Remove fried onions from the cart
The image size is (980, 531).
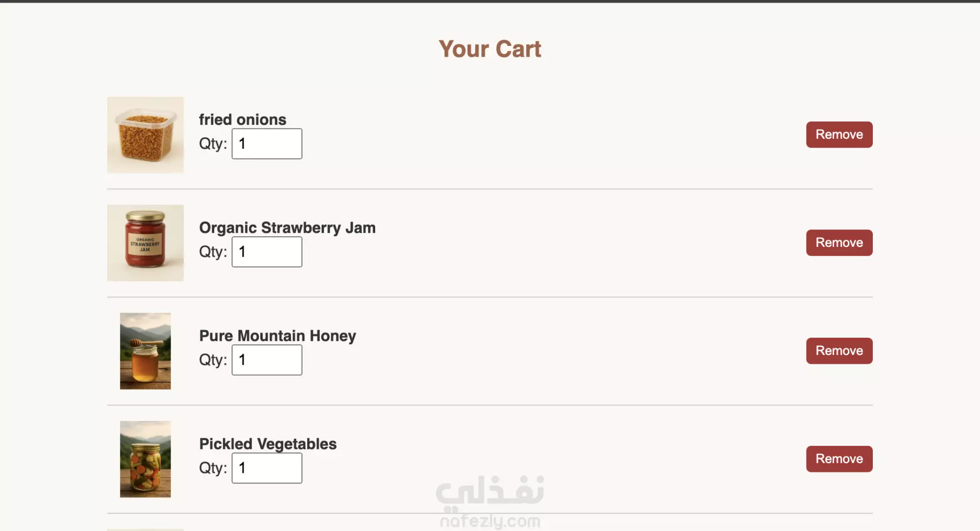click(839, 135)
